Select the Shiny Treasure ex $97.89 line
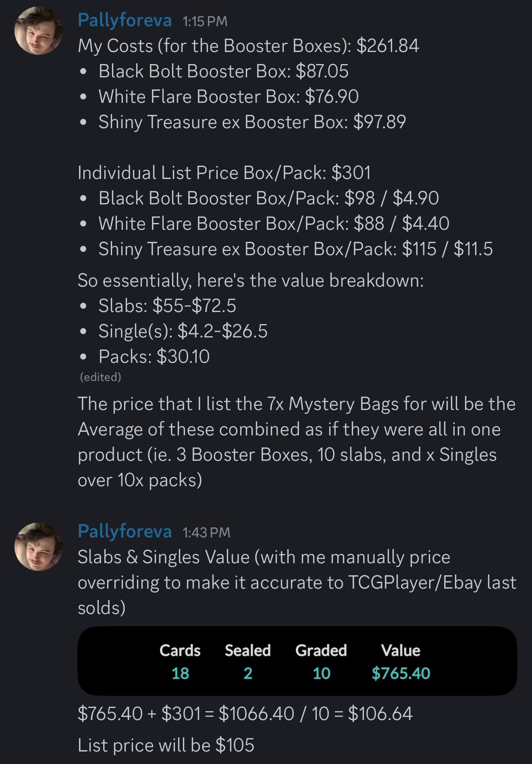This screenshot has width=532, height=764. 252,122
